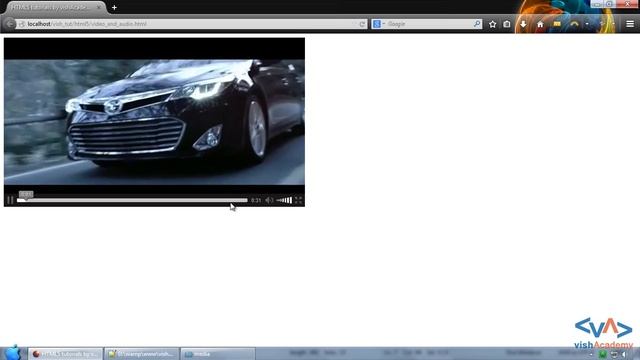The image size is (640, 360).
Task: Click the car video frame
Action: (154, 122)
